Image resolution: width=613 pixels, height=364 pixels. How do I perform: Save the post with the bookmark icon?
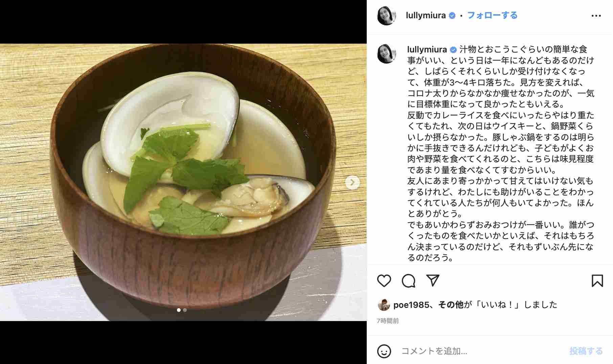(x=597, y=281)
